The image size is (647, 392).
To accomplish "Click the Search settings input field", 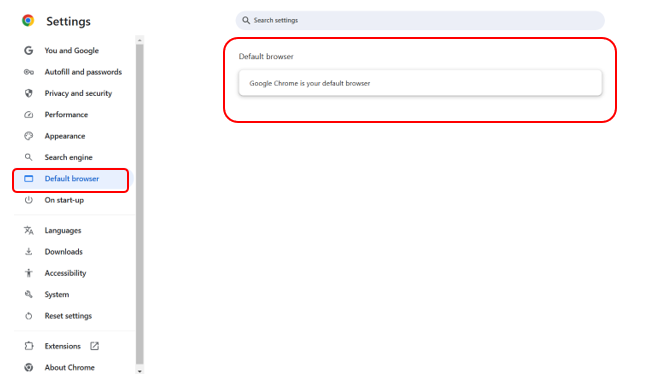I will [x=420, y=20].
